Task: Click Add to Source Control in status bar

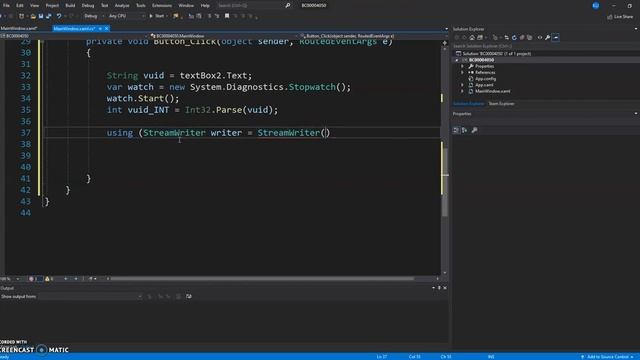Action: pos(607,357)
